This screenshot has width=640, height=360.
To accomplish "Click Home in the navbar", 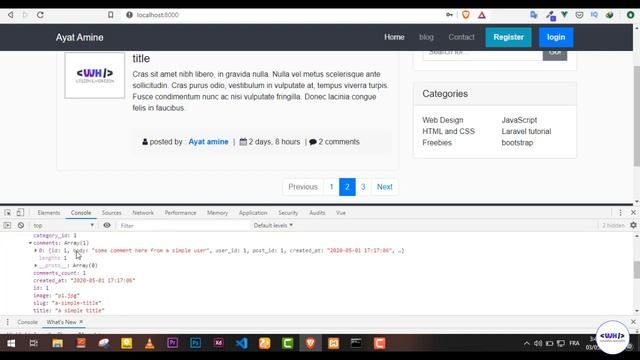I will point(394,37).
